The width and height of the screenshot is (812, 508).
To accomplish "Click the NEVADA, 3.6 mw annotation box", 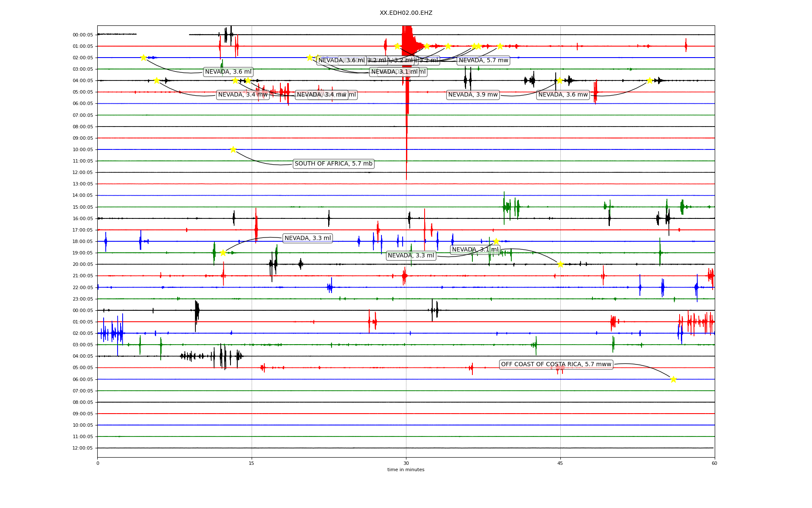I will click(x=563, y=95).
